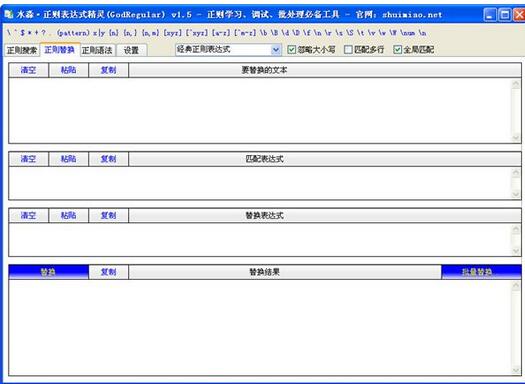The image size is (525, 384).
Task: Click the GodRegular app icon in title bar
Action: point(9,14)
